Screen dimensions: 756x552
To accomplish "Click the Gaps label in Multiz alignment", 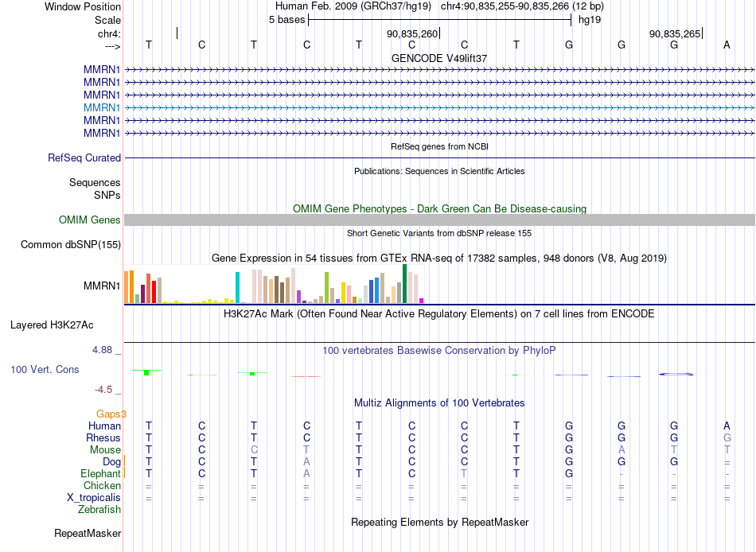I will 111,414.
